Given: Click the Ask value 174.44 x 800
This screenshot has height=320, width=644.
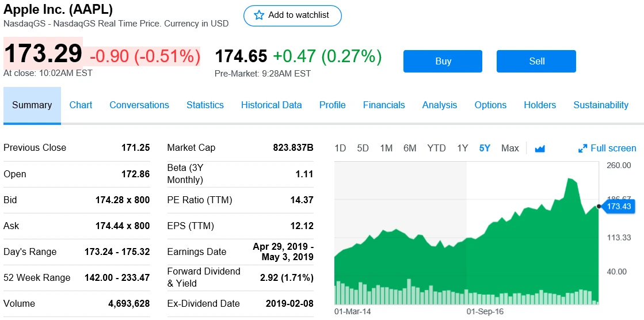Looking at the screenshot, I should (123, 226).
